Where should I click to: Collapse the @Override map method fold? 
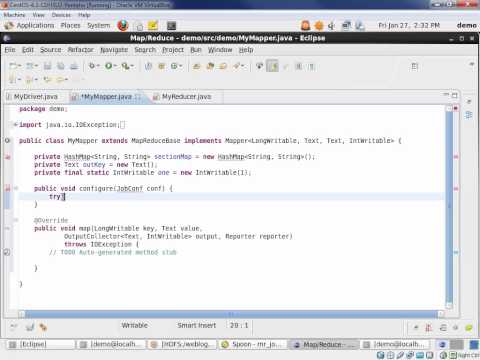15,220
